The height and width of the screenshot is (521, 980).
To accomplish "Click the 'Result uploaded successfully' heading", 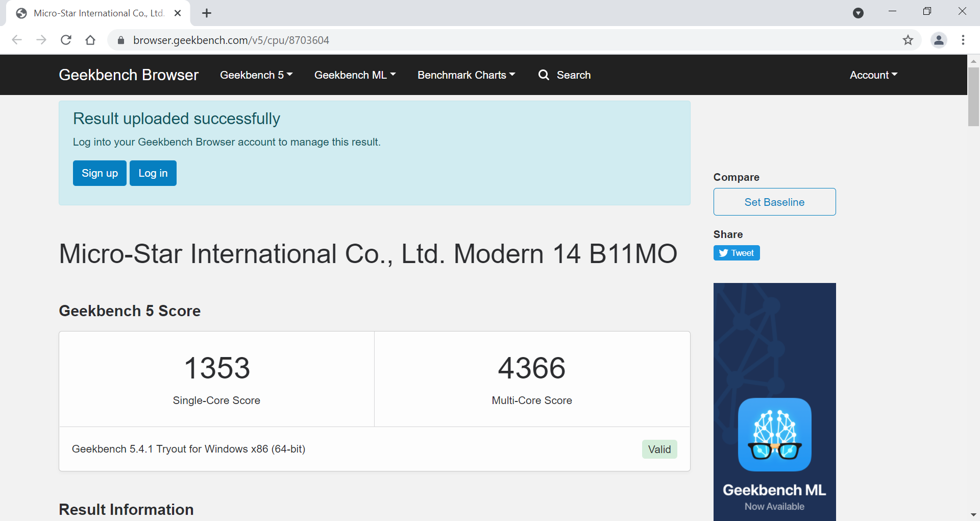I will pos(177,119).
